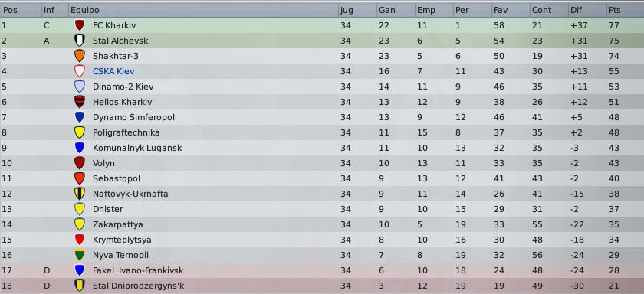This screenshot has width=644, height=294.
Task: Select the Volyn table row
Action: pyautogui.click(x=322, y=163)
